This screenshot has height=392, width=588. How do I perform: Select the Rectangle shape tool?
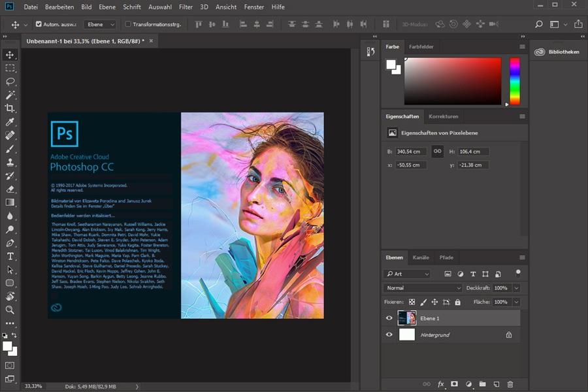tap(10, 283)
